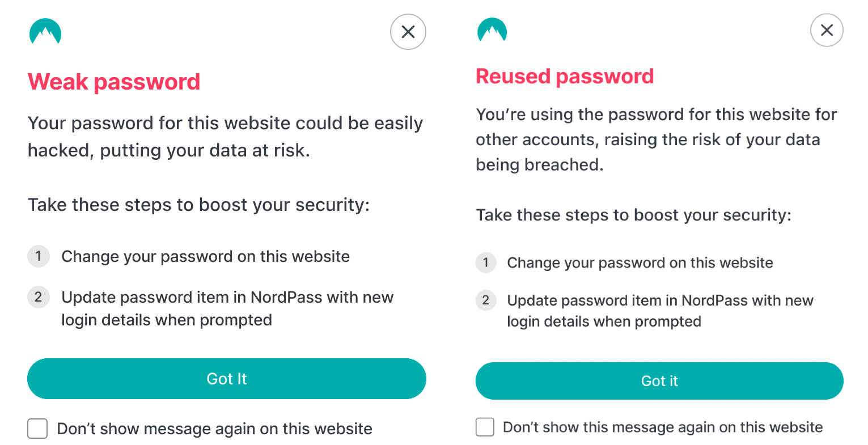Image resolution: width=868 pixels, height=445 pixels.
Task: Click the NordPass logo in Weak password dialog
Action: coord(45,32)
